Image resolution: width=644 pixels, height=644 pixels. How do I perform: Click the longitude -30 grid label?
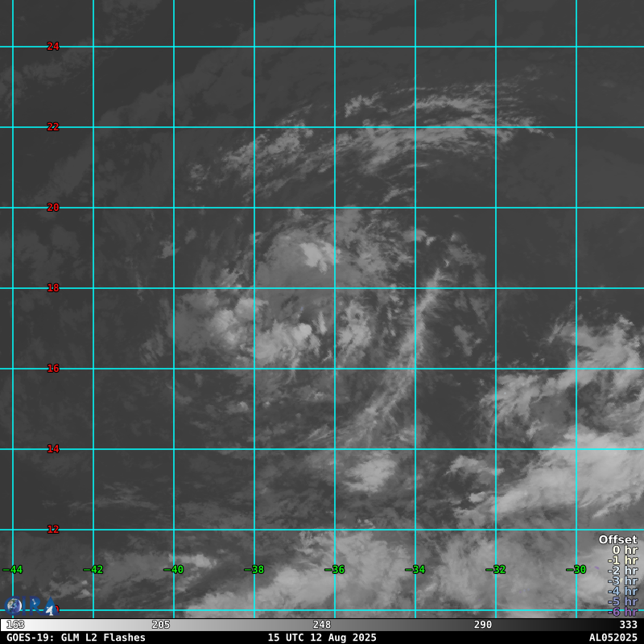pyautogui.click(x=576, y=570)
